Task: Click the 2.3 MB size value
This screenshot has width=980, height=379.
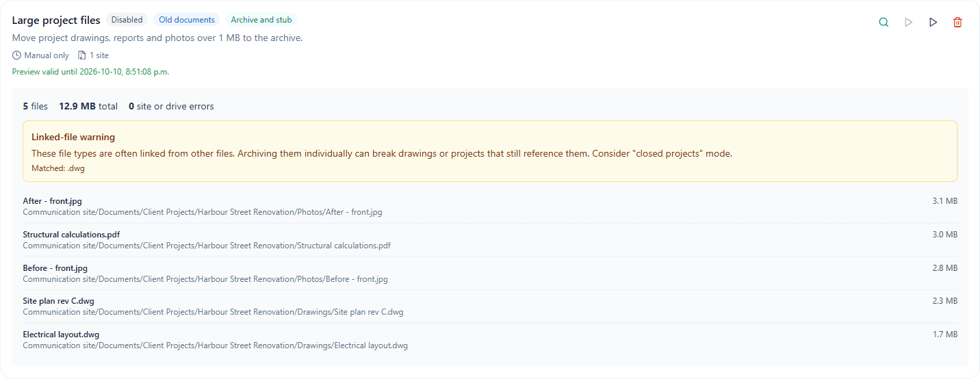Action: (945, 301)
